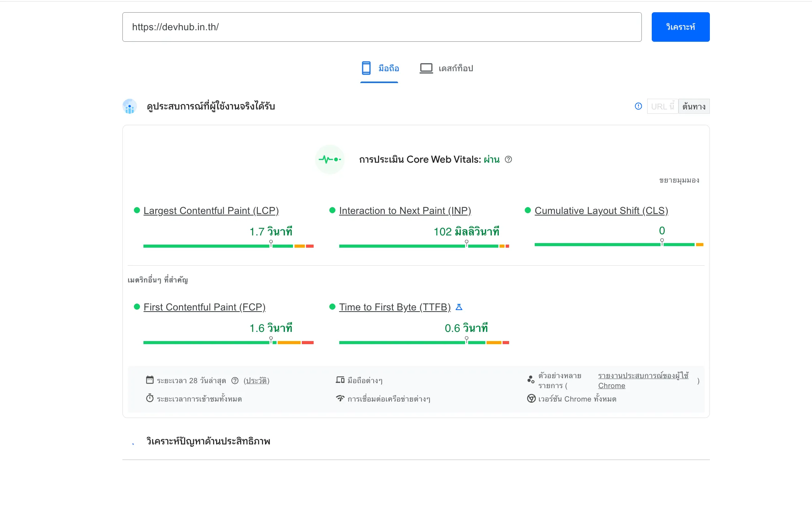Click the mobile phone icon tab
This screenshot has width=812, height=516.
(x=366, y=68)
